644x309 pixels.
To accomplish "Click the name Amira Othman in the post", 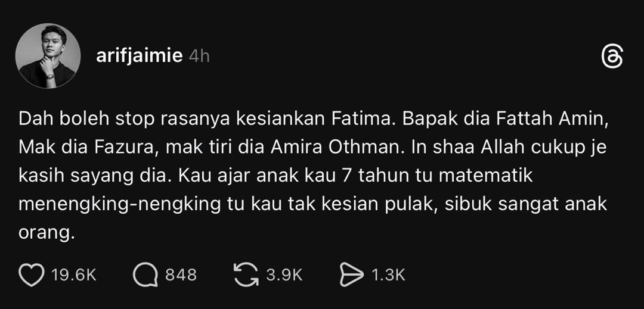I will click(339, 148).
